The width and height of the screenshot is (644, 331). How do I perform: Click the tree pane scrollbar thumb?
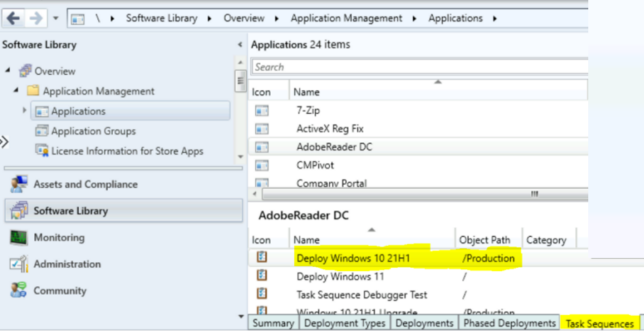[x=240, y=81]
